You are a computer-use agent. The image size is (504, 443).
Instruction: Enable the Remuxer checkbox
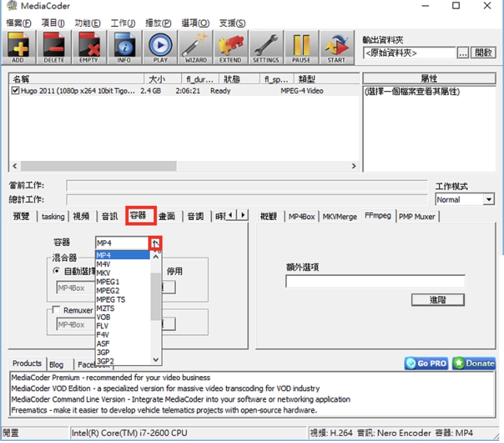[56, 310]
